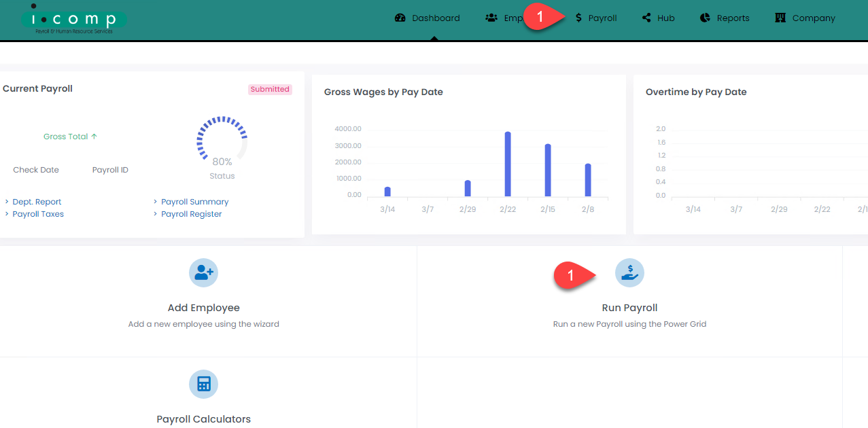Open the Payroll Summary link
Image resolution: width=868 pixels, height=428 pixels.
click(194, 202)
